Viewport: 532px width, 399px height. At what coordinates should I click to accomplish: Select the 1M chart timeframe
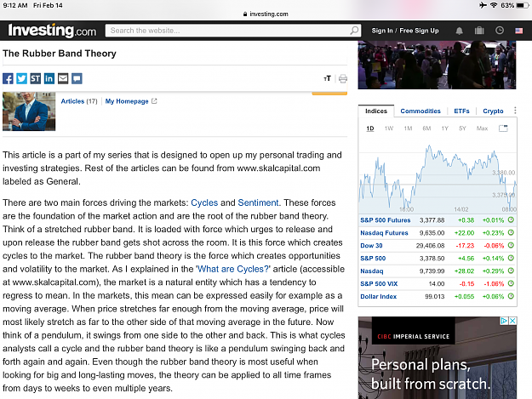tap(408, 128)
